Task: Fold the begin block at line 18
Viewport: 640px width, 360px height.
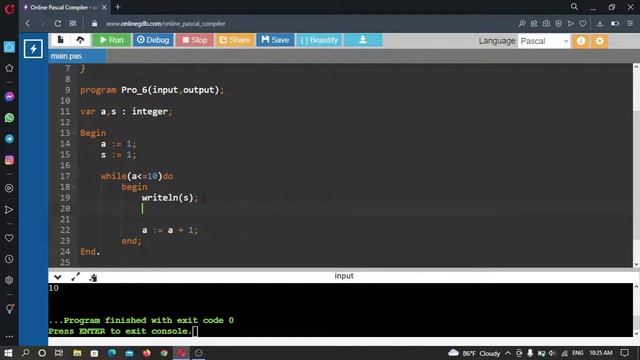Action: point(74,187)
